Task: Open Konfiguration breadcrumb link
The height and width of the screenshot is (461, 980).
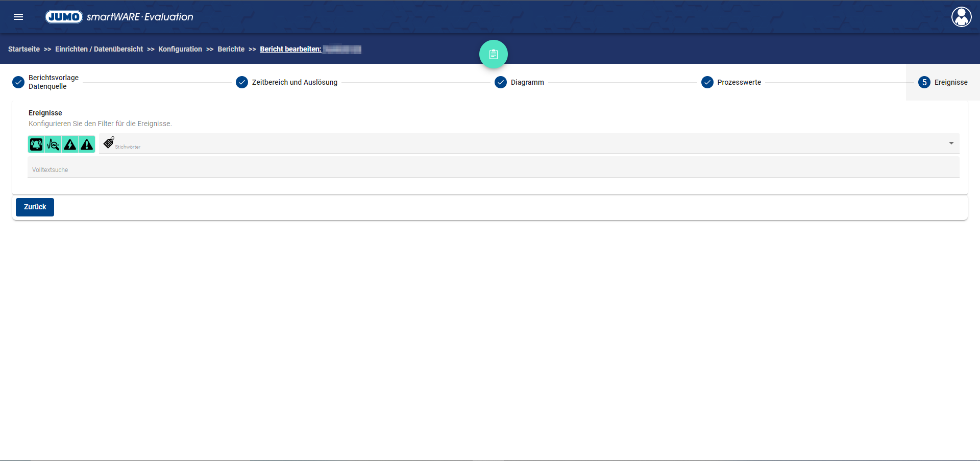Action: (x=180, y=49)
